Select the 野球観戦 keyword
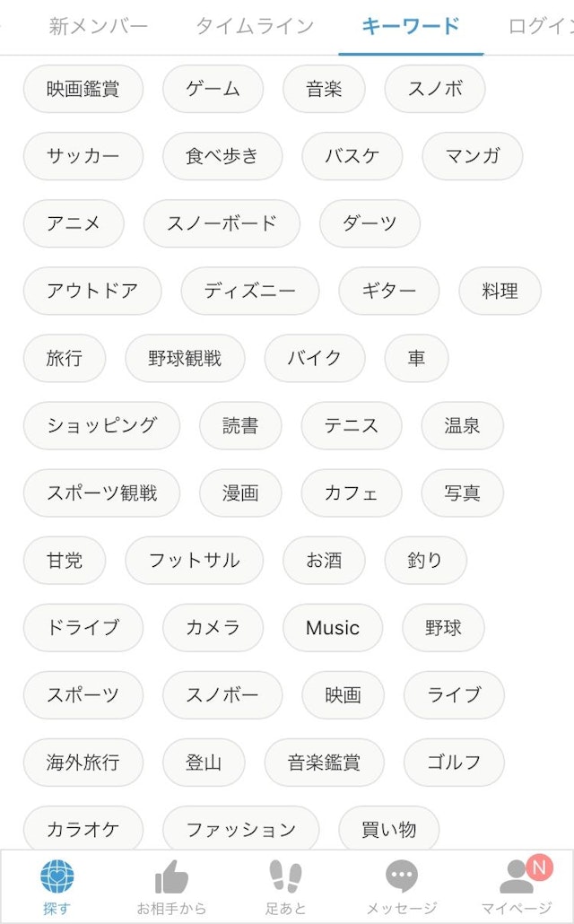The image size is (574, 924). (x=187, y=358)
